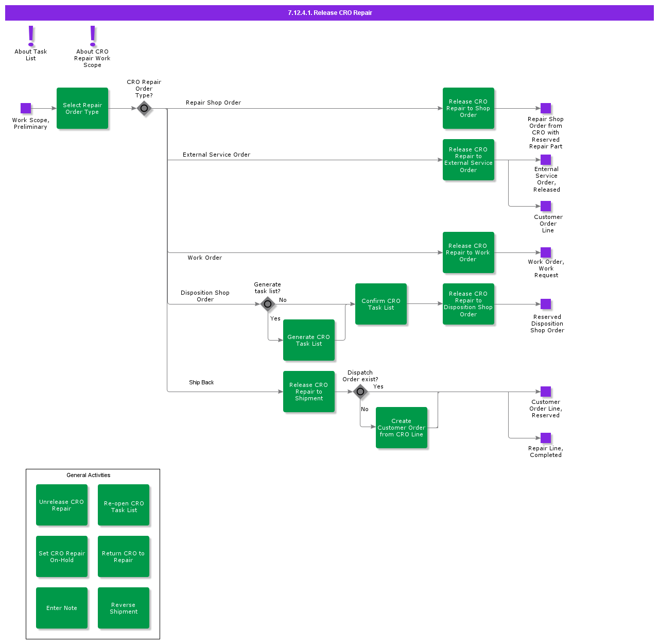This screenshot has height=644, width=659.
Task: Click the Generate task list gateway diamond
Action: click(268, 304)
